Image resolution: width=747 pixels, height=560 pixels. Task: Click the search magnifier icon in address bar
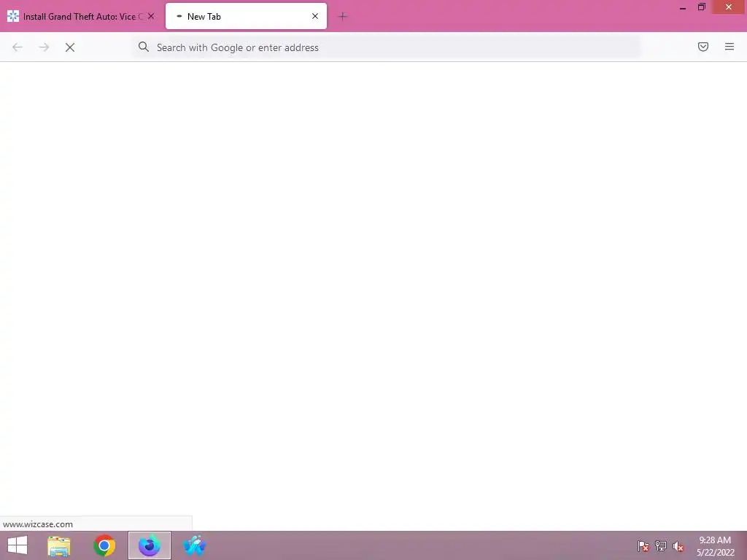click(144, 47)
